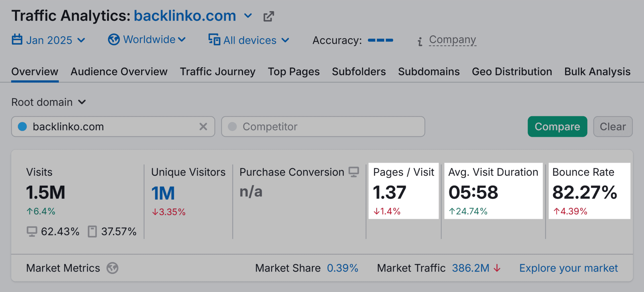This screenshot has width=644, height=292.
Task: Click the green Compare button
Action: 557,127
